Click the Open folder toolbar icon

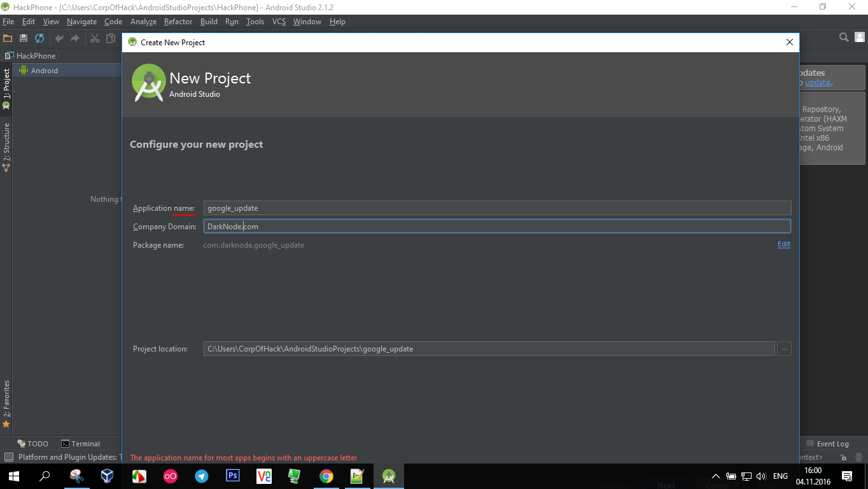click(8, 38)
